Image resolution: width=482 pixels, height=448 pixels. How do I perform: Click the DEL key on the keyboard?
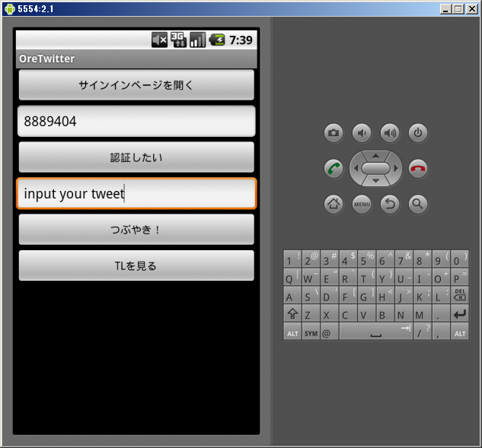(460, 295)
